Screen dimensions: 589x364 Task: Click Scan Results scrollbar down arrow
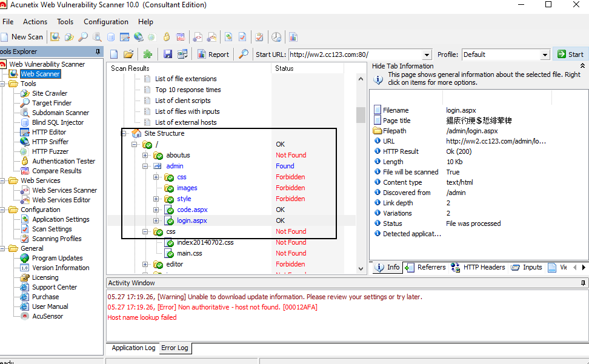[361, 269]
